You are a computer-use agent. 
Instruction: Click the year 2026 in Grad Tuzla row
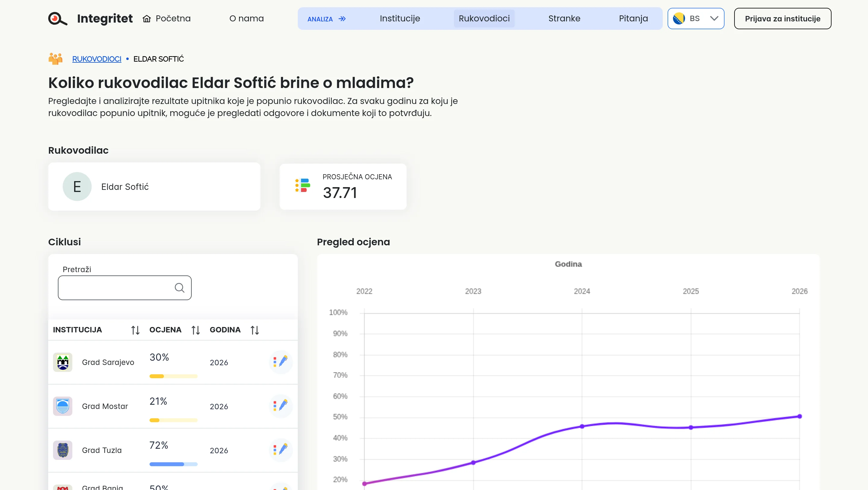(x=219, y=451)
